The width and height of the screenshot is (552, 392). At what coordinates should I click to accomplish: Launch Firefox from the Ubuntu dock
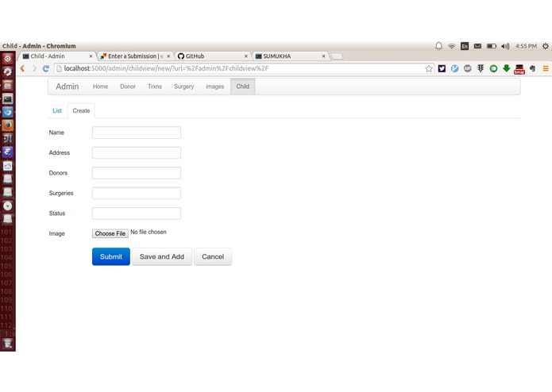(x=8, y=125)
